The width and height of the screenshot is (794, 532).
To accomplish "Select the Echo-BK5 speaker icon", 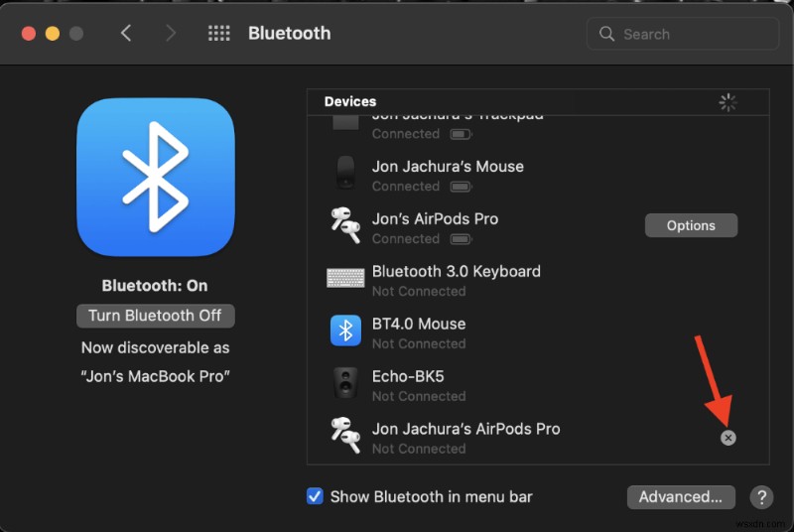I will [x=345, y=383].
